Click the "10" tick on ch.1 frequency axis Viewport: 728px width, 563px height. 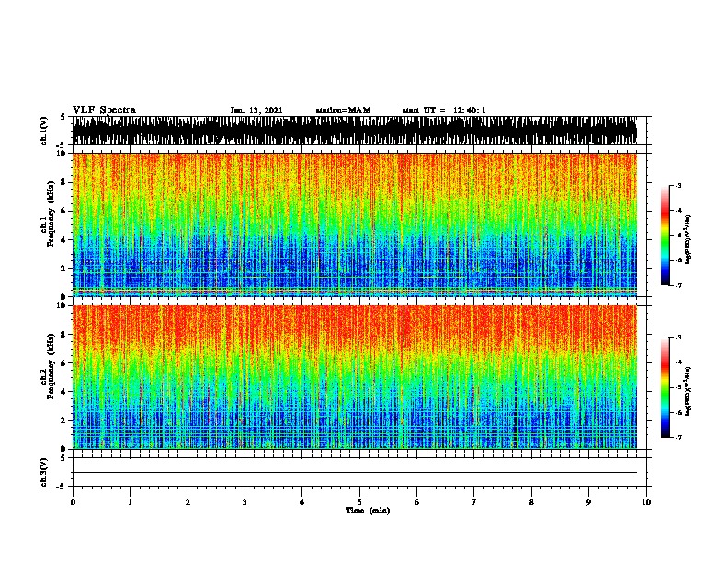coord(63,154)
